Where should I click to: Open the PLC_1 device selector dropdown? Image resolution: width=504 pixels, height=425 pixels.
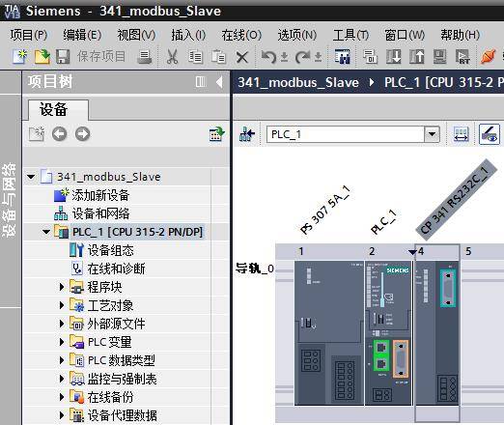(432, 134)
